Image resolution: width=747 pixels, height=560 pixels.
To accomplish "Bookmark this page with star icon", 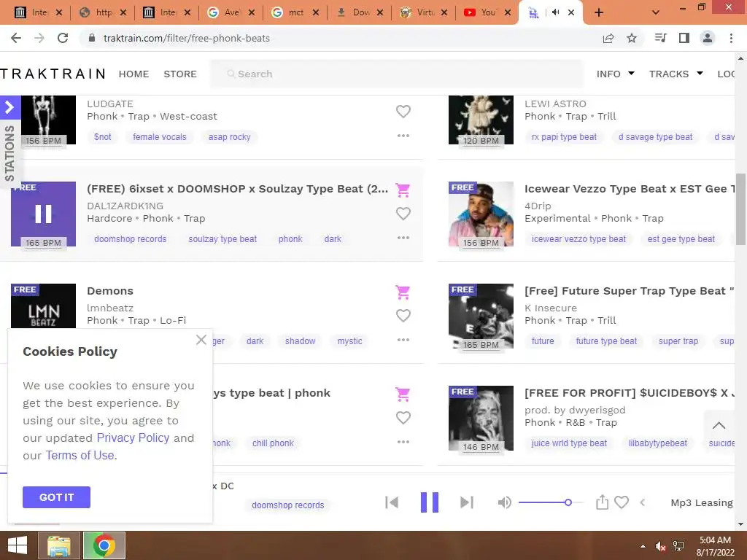I will tap(632, 38).
